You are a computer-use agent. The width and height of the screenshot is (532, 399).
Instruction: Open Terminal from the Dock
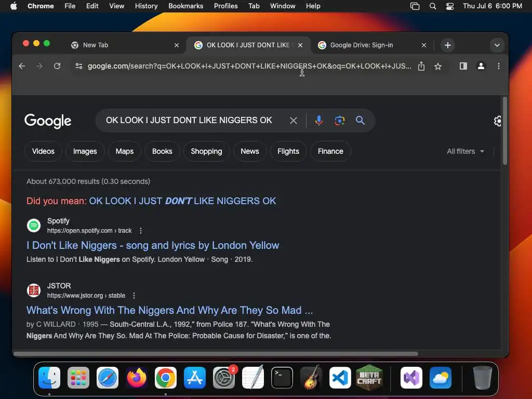click(x=282, y=378)
